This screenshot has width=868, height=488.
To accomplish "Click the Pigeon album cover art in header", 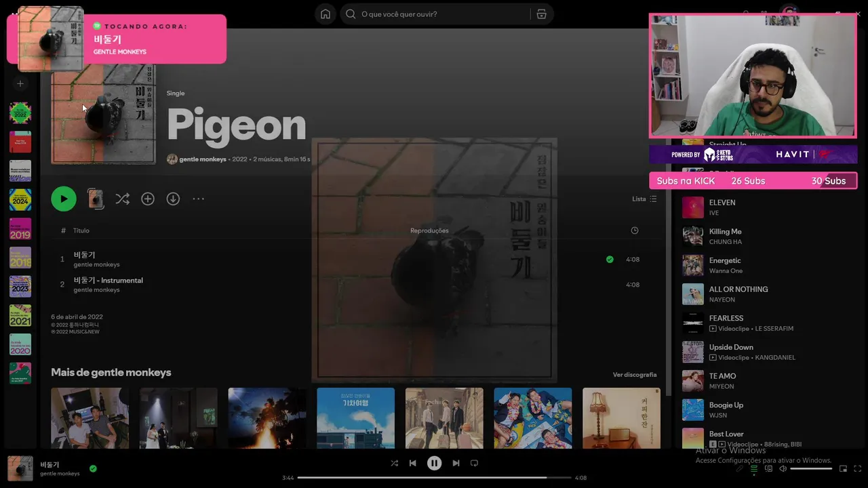I will point(103,114).
